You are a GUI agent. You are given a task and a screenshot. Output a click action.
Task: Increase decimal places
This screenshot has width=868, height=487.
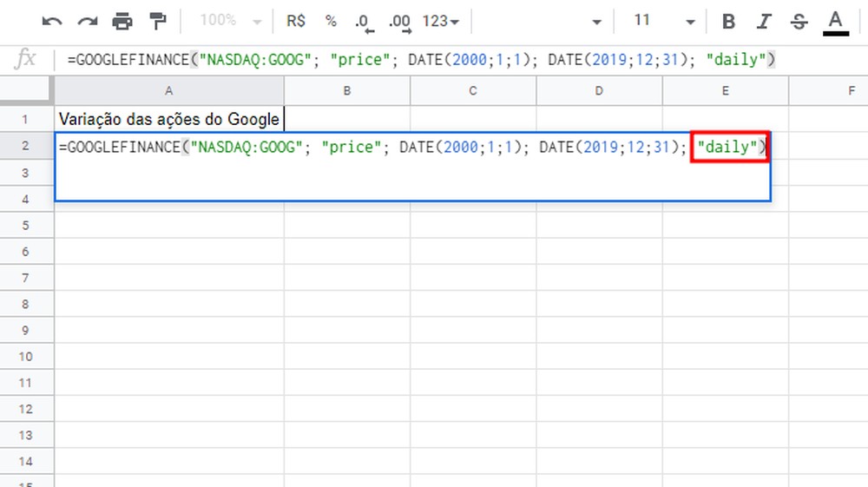pyautogui.click(x=399, y=23)
